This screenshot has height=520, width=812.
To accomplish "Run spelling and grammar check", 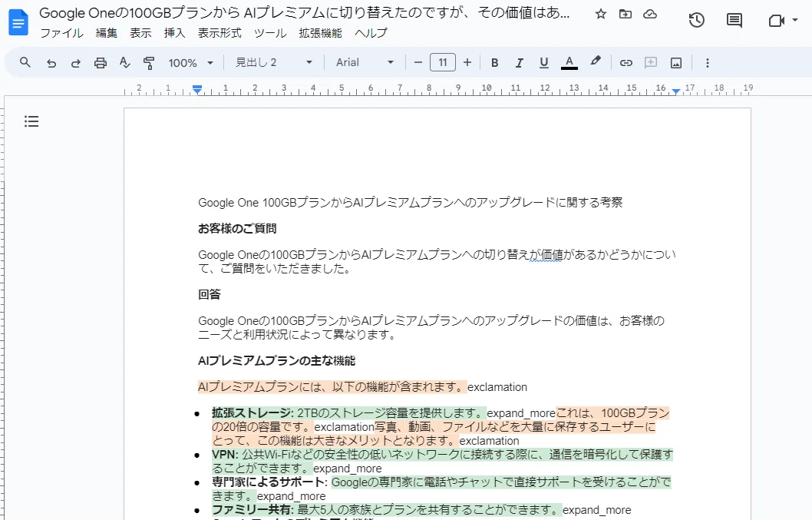I will [x=125, y=63].
